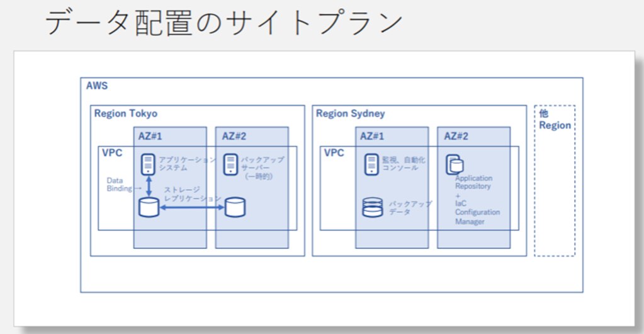Image resolution: width=644 pixels, height=334 pixels.
Task: Click the VPC label in Region Tokyo
Action: (x=113, y=153)
